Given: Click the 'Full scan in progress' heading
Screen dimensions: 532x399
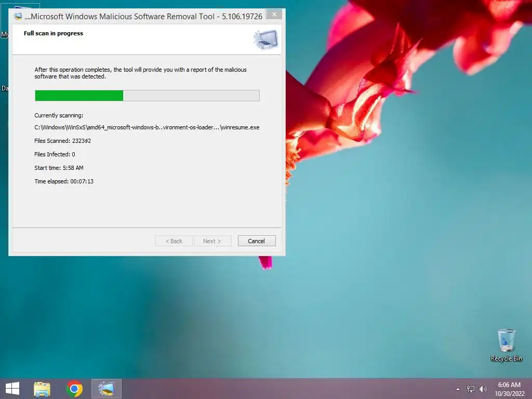Looking at the screenshot, I should (x=54, y=33).
